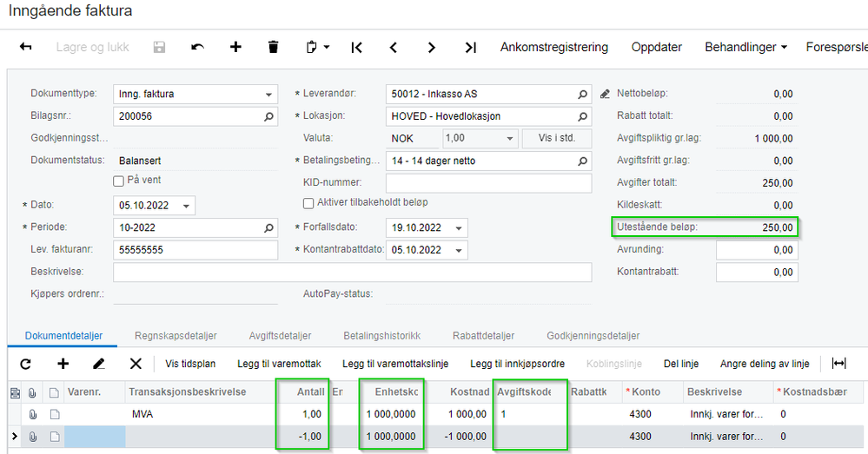
Task: Enable Aktiver tilbakeholdt beløp checkbox
Action: click(309, 203)
